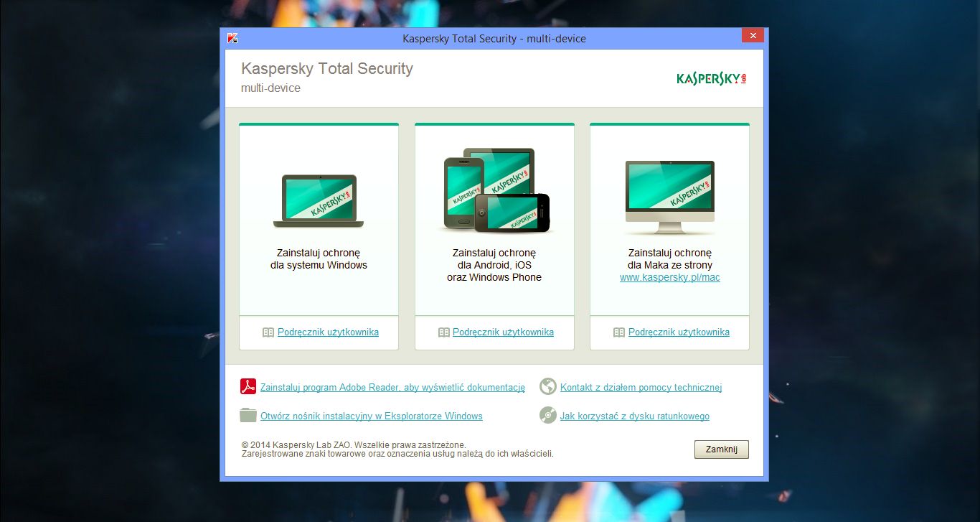
Task: Close the window with red X button
Action: click(x=753, y=35)
